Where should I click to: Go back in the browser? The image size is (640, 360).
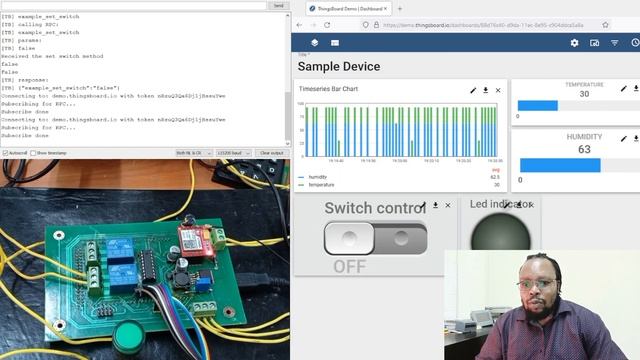pyautogui.click(x=299, y=25)
